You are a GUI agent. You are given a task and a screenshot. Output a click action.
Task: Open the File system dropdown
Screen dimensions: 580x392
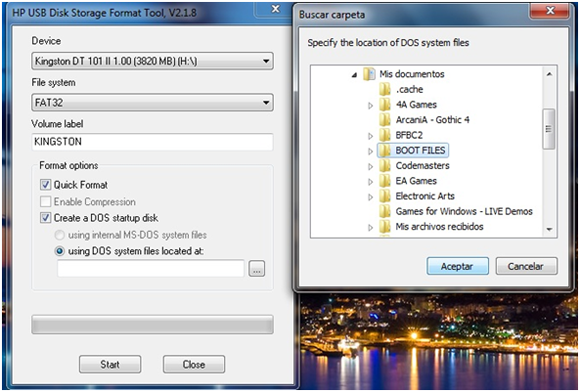(266, 102)
